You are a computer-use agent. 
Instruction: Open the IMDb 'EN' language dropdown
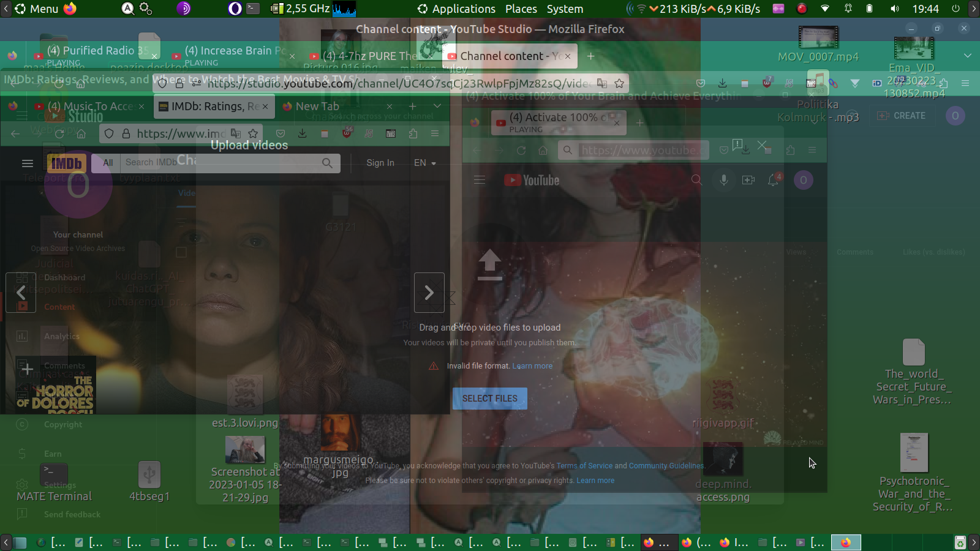click(x=424, y=163)
